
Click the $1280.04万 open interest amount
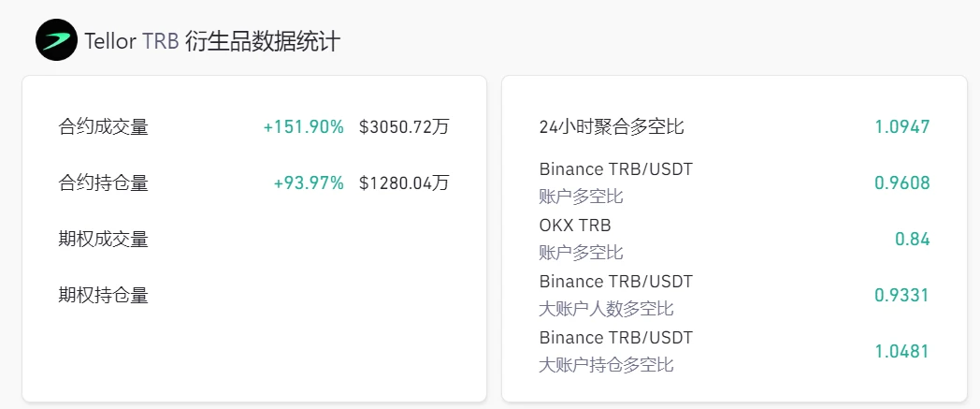(404, 183)
